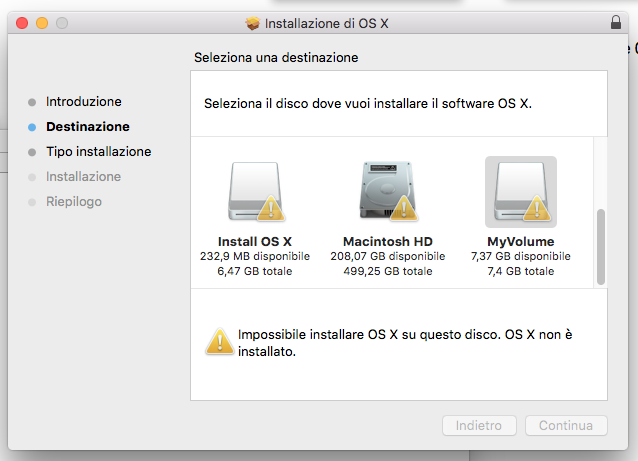Click the 'MyVolume' disk name
The image size is (638, 461).
[521, 241]
